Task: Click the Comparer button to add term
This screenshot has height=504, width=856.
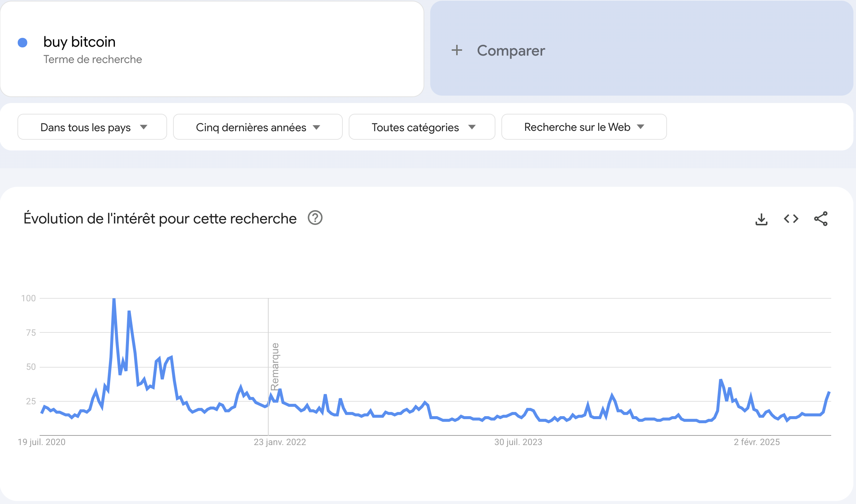Action: (x=511, y=50)
